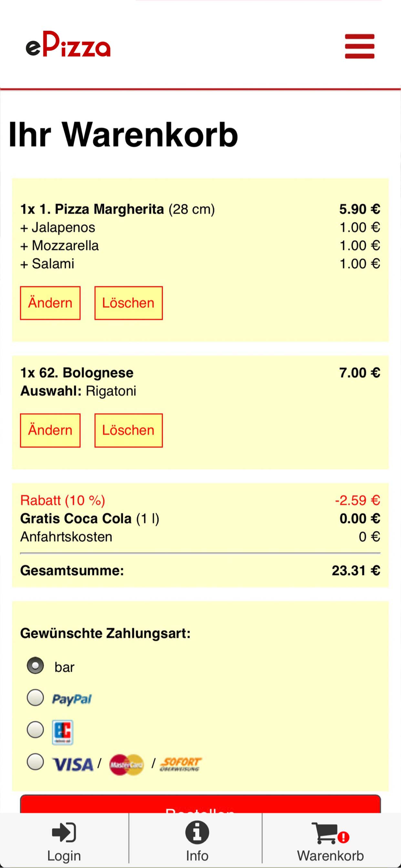Screen dimensions: 401x868
Task: Tap the ePizza logo
Action: [68, 45]
